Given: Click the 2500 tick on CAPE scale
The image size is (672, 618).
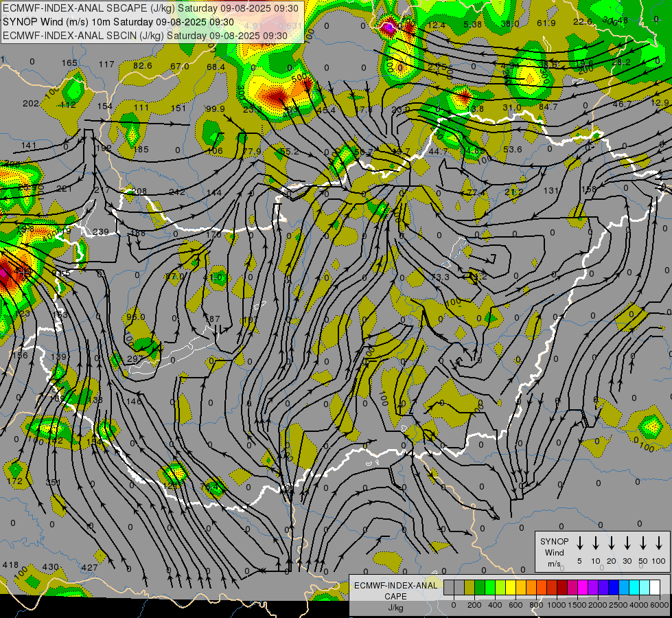Looking at the screenshot, I should pos(618,605).
